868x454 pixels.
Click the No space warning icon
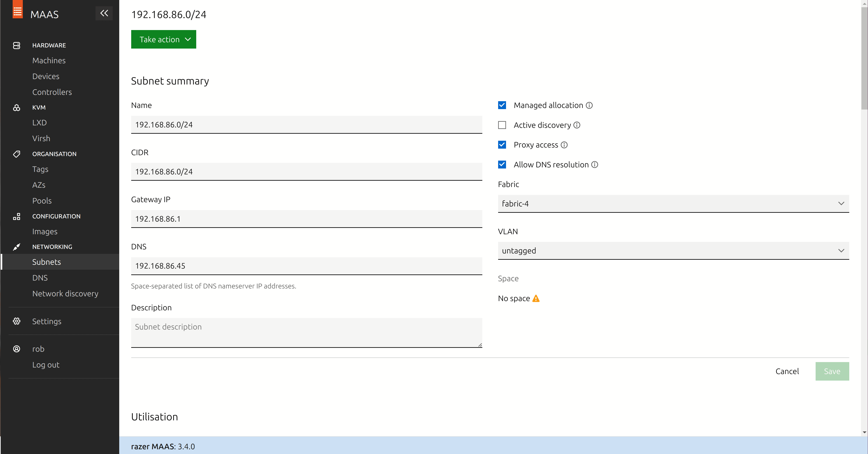(536, 298)
